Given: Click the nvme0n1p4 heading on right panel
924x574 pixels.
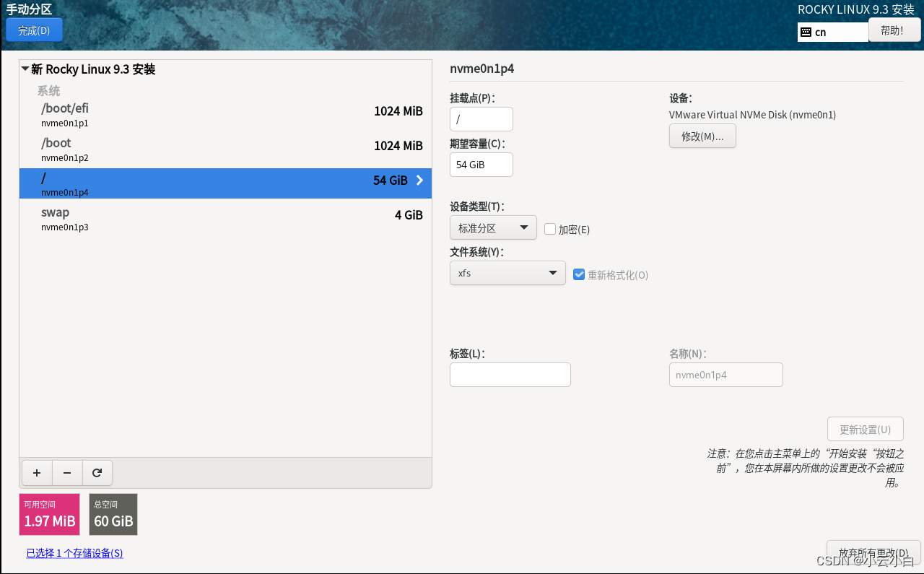Looking at the screenshot, I should pyautogui.click(x=481, y=69).
